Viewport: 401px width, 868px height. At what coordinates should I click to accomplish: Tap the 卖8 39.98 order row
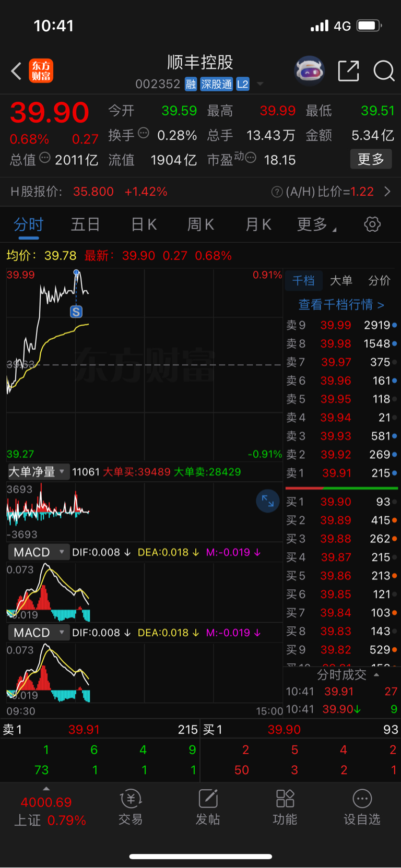coord(341,343)
